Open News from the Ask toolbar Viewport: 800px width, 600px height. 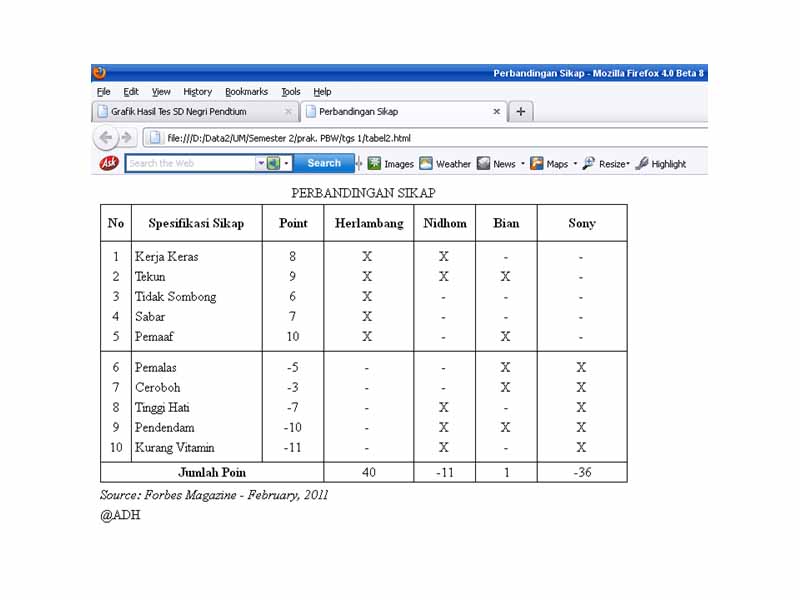(x=496, y=164)
